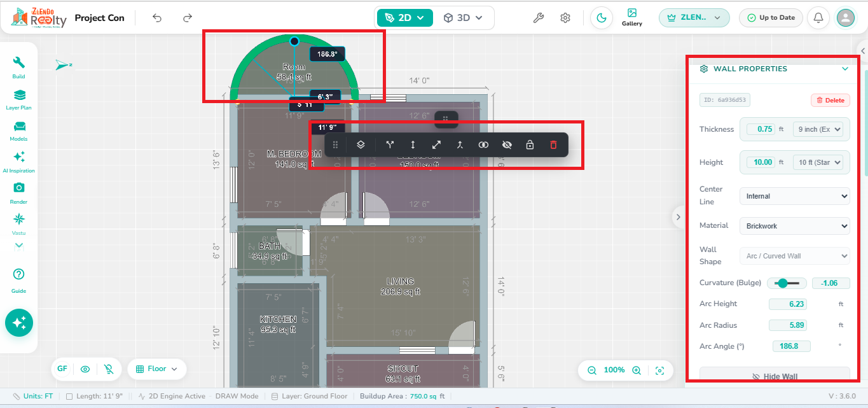Undo the last action
Viewport: 868px width, 408px height.
[157, 18]
